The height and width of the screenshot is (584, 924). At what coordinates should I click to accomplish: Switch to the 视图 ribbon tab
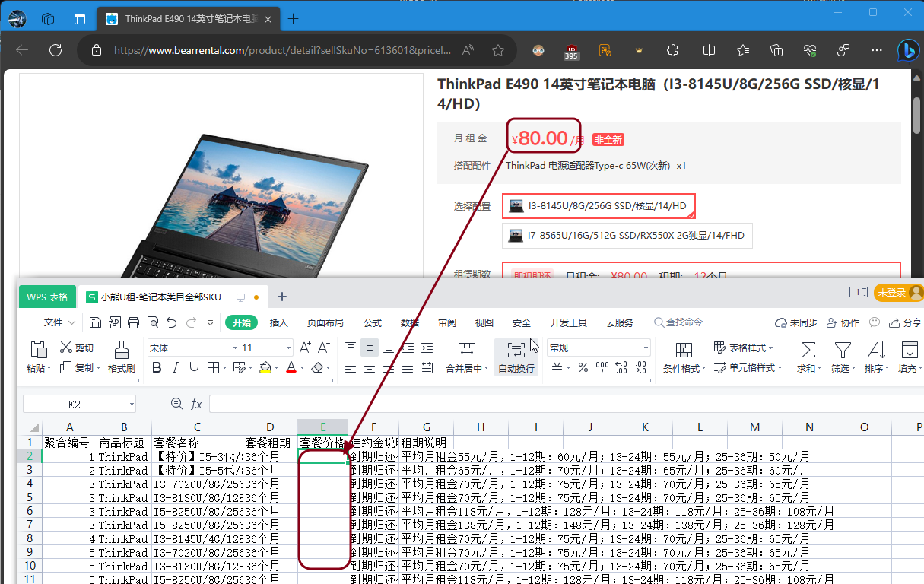[484, 323]
